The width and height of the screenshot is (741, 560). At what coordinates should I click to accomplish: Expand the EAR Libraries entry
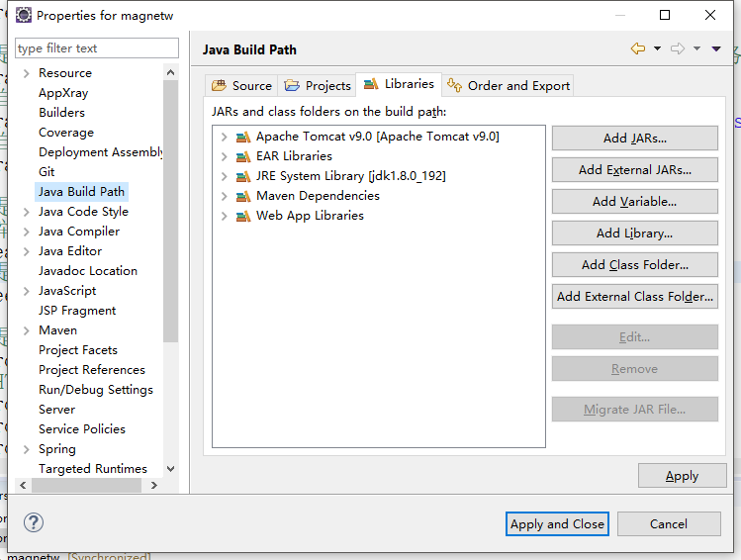(x=224, y=157)
